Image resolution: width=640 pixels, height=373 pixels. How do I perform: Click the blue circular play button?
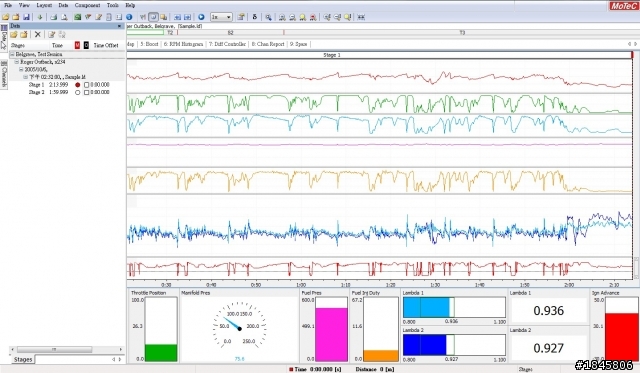(201, 17)
